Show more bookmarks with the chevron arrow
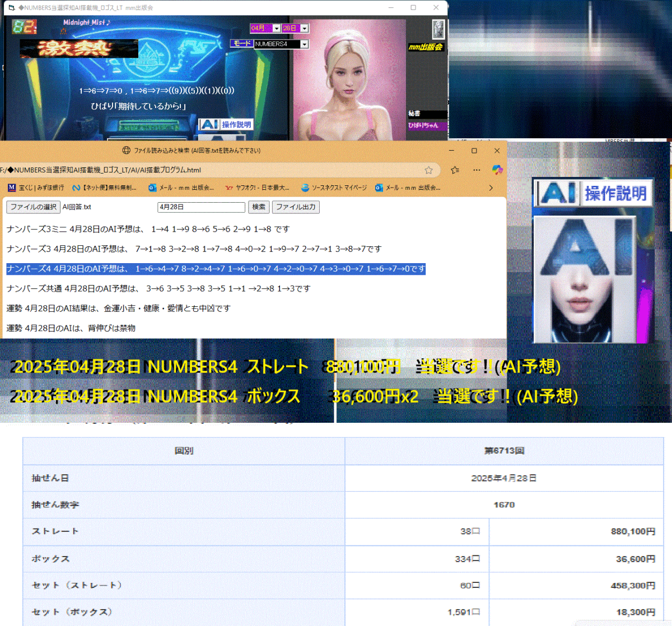This screenshot has height=626, width=672. pos(491,188)
